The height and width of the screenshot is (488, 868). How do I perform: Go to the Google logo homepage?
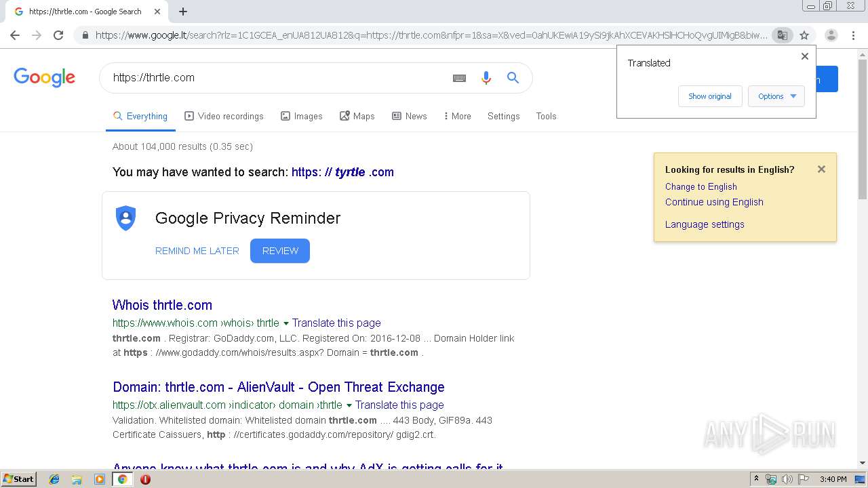coord(44,77)
